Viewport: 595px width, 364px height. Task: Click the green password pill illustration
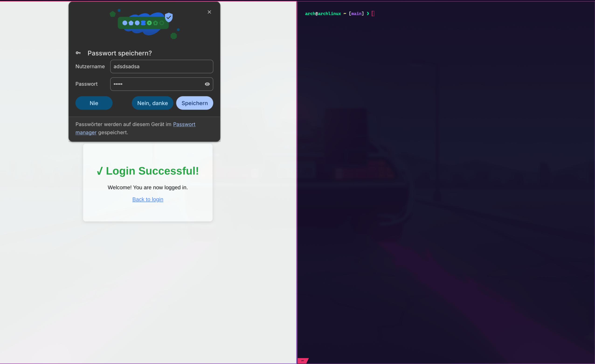click(x=143, y=23)
